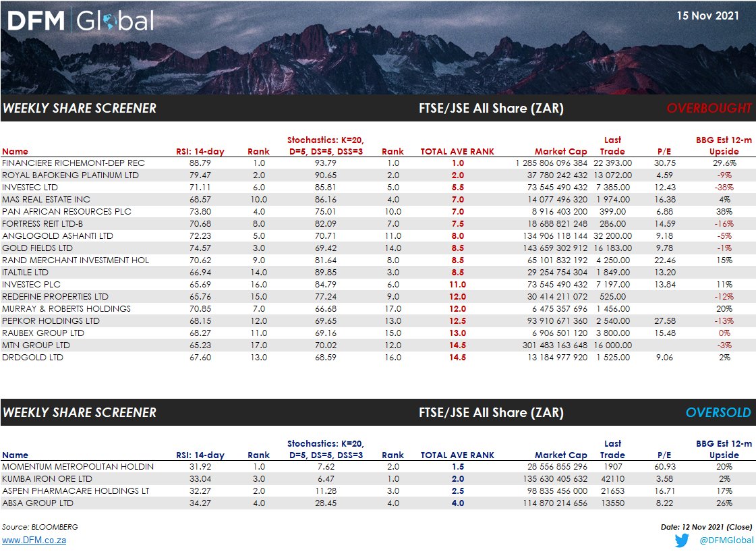Screen dimensions: 756x558
Task: Click MAS REAL ESTATE INC name
Action: [46, 199]
